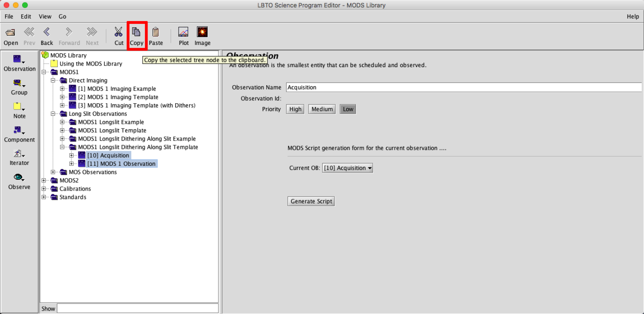Select [2] MODS 1 Imaging Template
The height and width of the screenshot is (314, 644).
[x=118, y=97]
